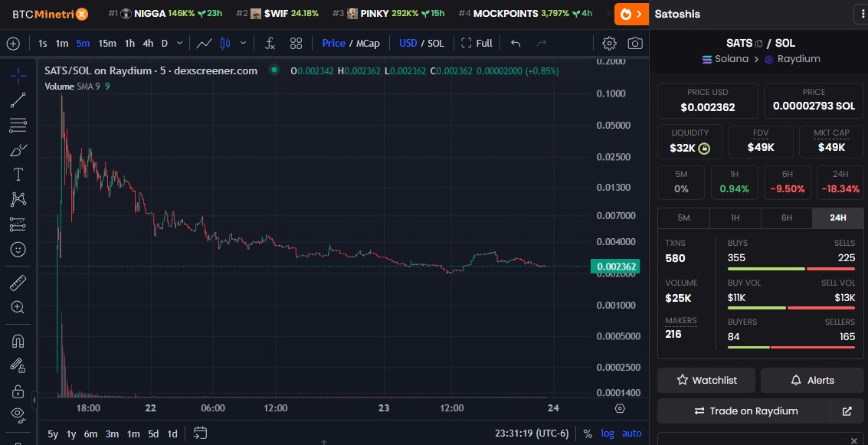
Task: Toggle auto scale on price axis
Action: pyautogui.click(x=631, y=434)
